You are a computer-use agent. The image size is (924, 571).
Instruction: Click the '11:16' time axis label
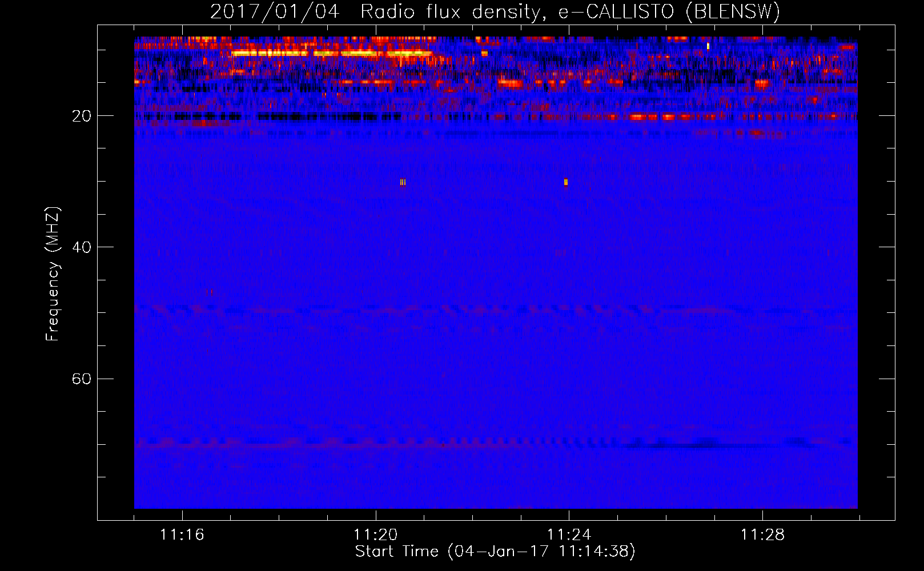click(182, 534)
